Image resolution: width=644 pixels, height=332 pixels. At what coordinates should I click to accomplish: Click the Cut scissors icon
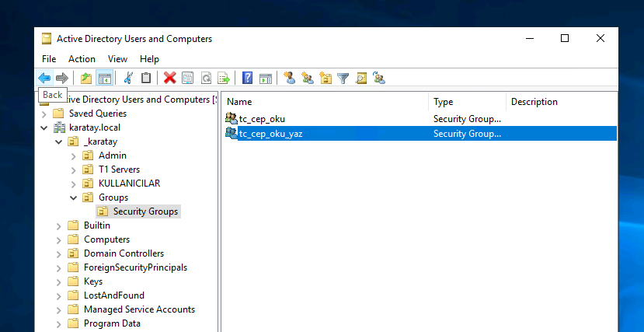[x=128, y=78]
